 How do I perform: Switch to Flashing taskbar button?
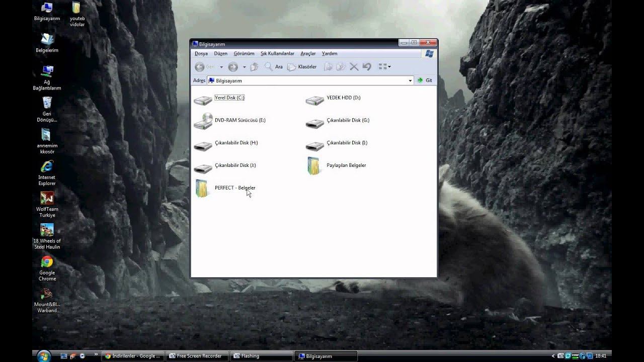(262, 356)
